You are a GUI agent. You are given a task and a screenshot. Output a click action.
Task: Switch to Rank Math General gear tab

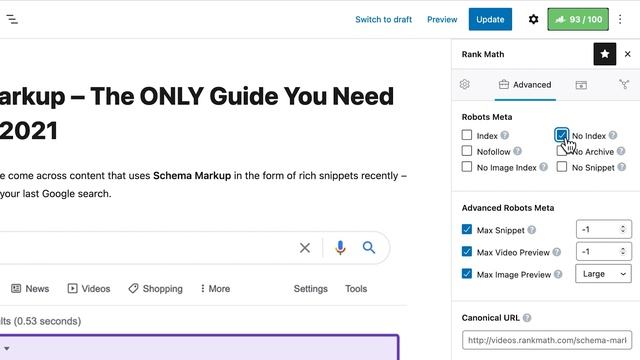pos(464,84)
